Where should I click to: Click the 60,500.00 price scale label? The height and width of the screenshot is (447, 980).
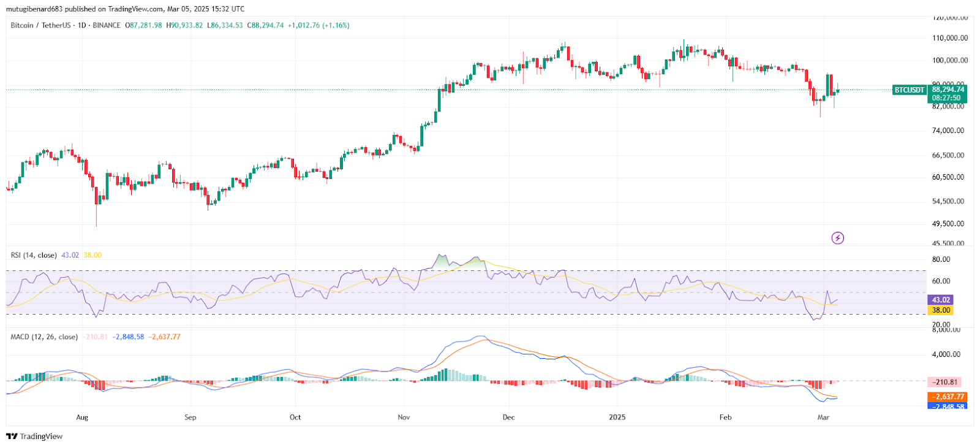[x=948, y=177]
